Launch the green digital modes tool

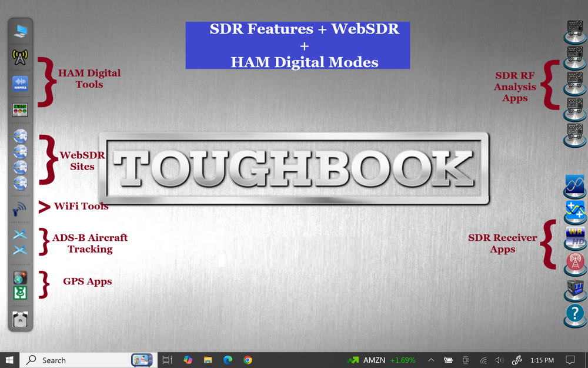point(20,110)
